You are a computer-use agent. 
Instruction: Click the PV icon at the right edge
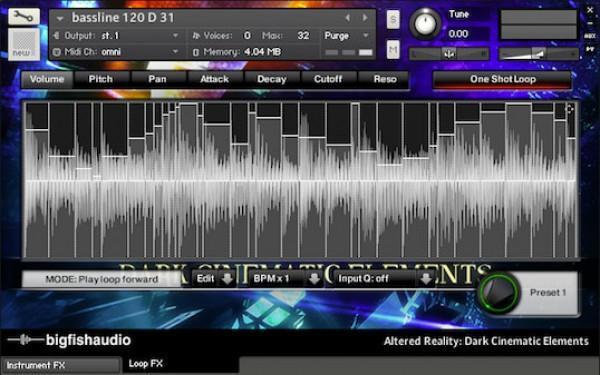tap(590, 49)
